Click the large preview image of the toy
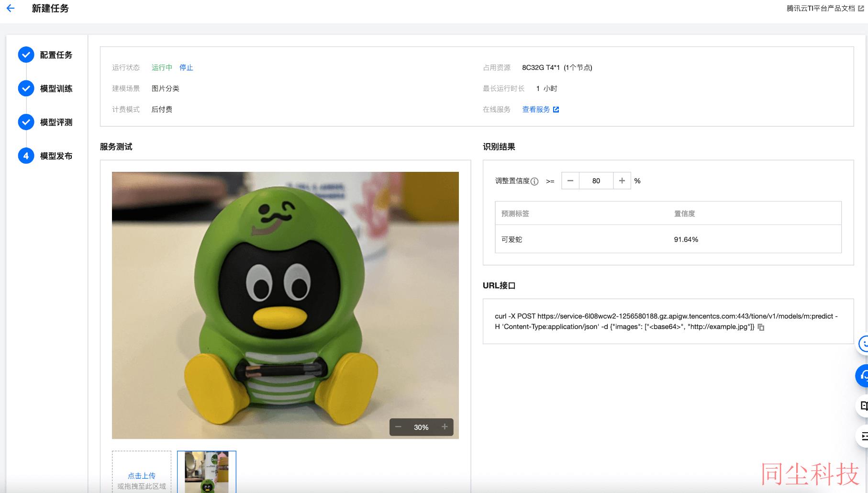Viewport: 868px width, 493px height. click(285, 305)
